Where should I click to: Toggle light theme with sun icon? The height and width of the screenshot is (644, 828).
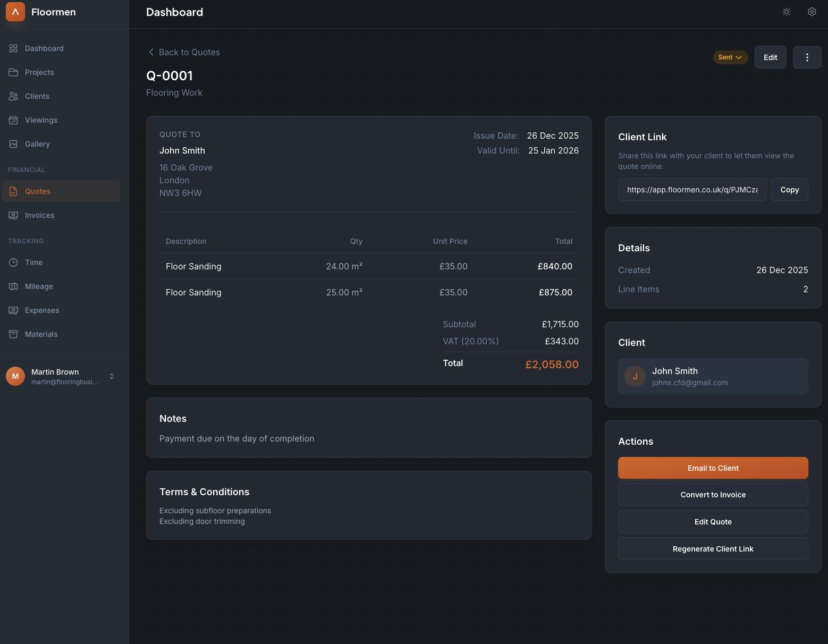tap(787, 12)
